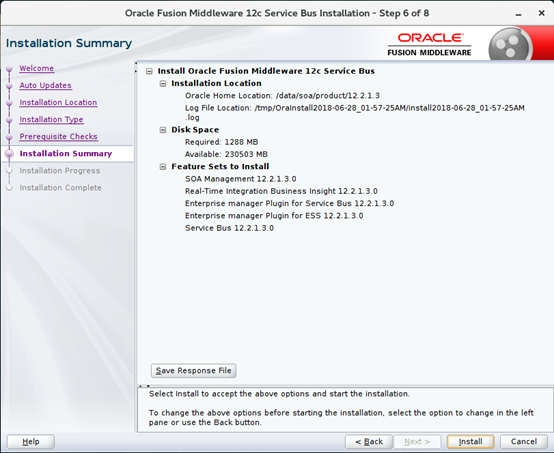Click the Welcome step bullet icon
Image resolution: width=554 pixels, height=453 pixels.
pyautogui.click(x=10, y=69)
